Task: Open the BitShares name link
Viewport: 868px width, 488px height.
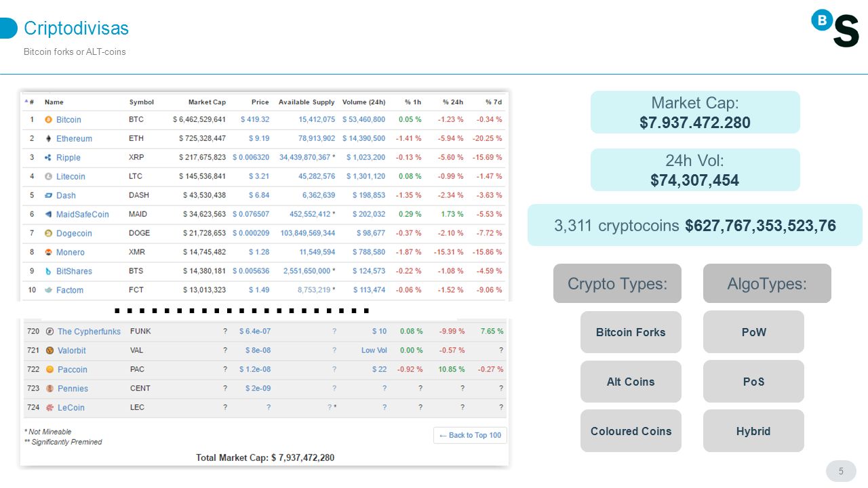Action: 74,271
